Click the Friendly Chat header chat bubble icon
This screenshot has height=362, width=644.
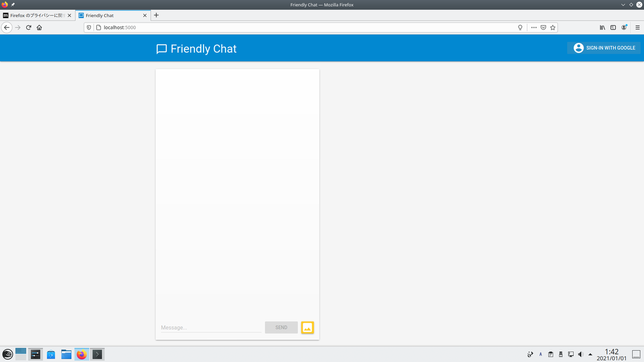tap(162, 49)
